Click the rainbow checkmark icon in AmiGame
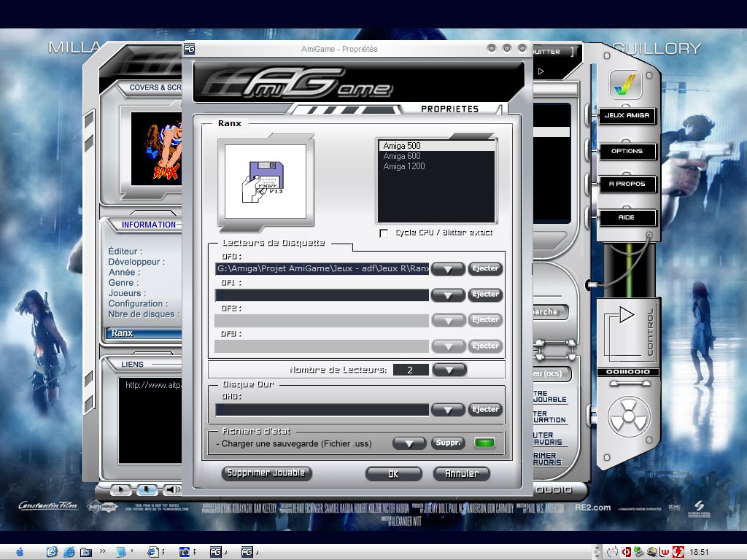747x560 pixels. pyautogui.click(x=624, y=85)
